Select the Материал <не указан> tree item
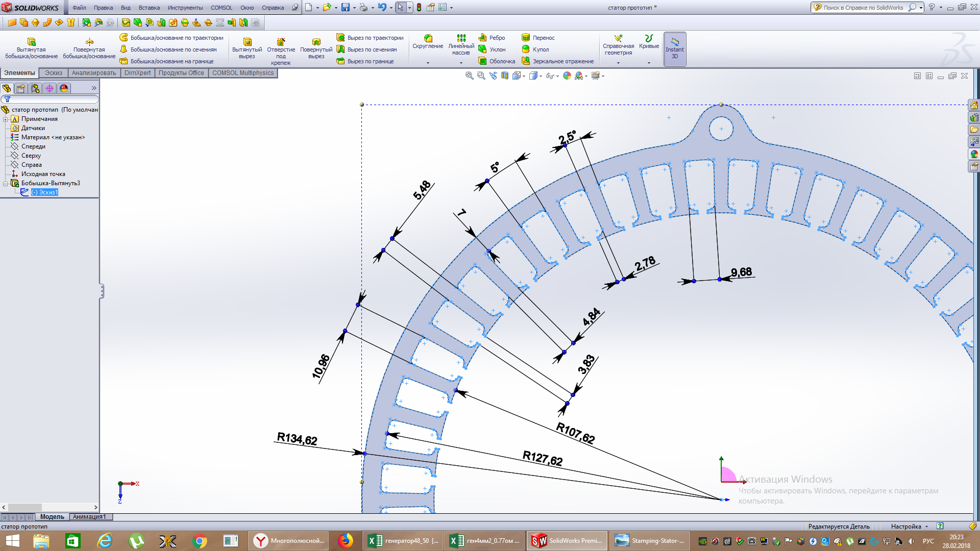The width and height of the screenshot is (980, 551). pos(53,137)
